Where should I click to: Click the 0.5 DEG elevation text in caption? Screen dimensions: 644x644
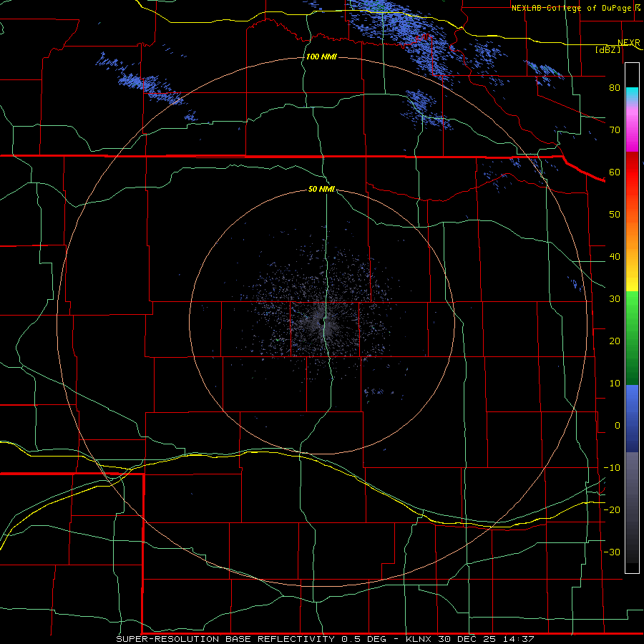tap(364, 639)
